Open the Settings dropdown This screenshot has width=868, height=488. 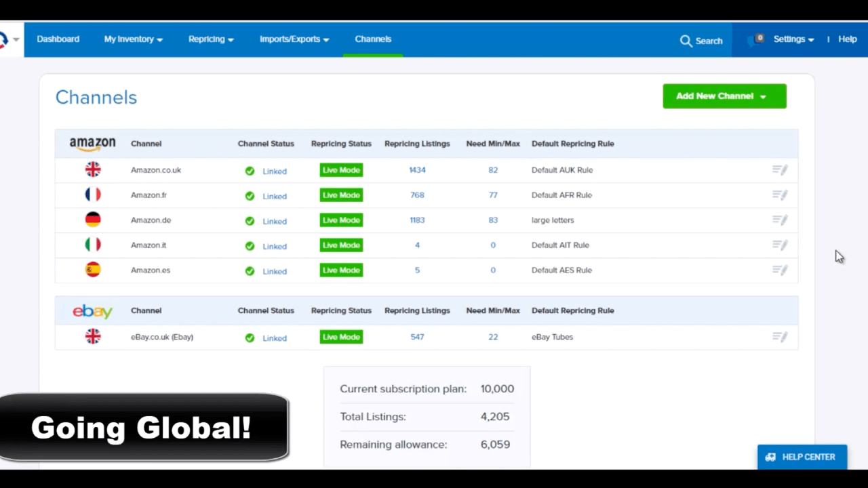point(794,39)
